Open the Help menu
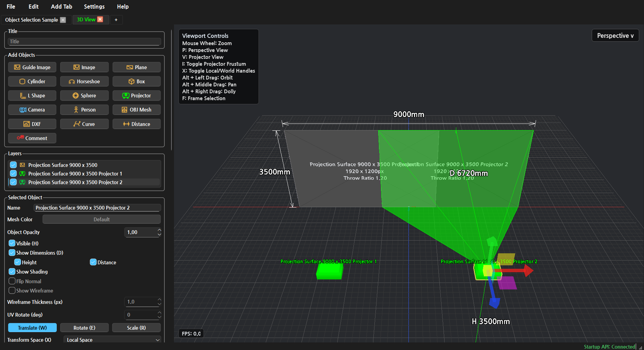The image size is (644, 350). point(123,7)
